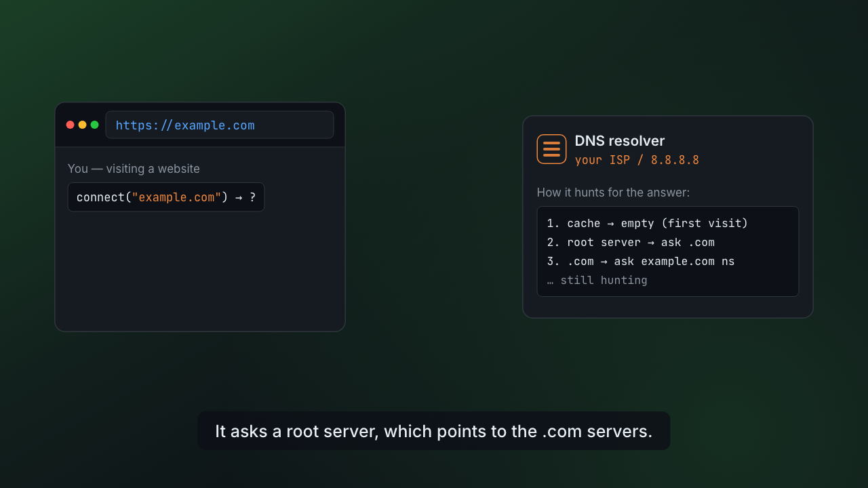The image size is (868, 488).
Task: Click the '… still hunting' line
Action: tap(597, 280)
